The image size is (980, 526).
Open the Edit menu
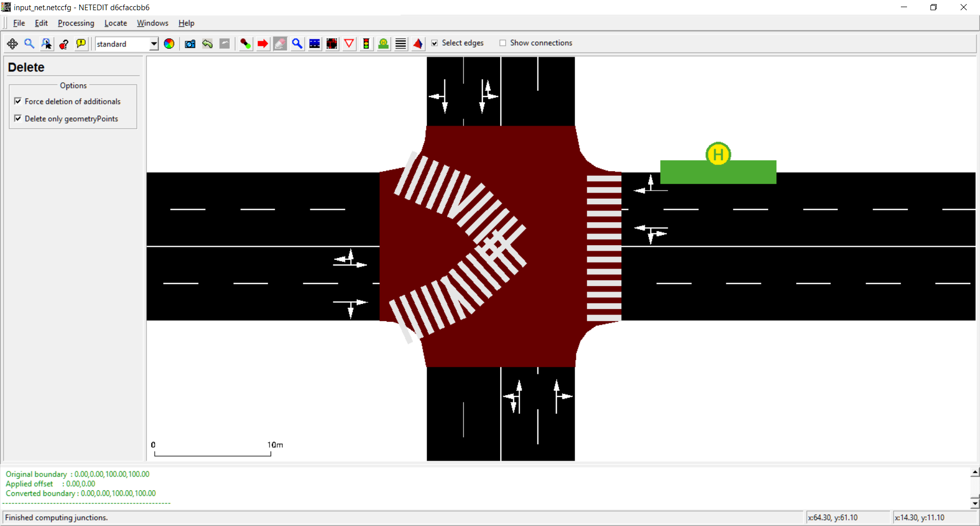tap(41, 23)
